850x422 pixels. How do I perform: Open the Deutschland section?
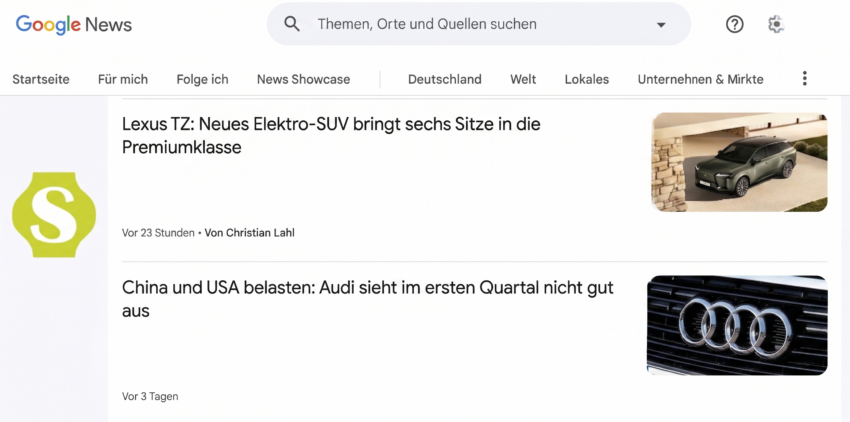pyautogui.click(x=445, y=79)
